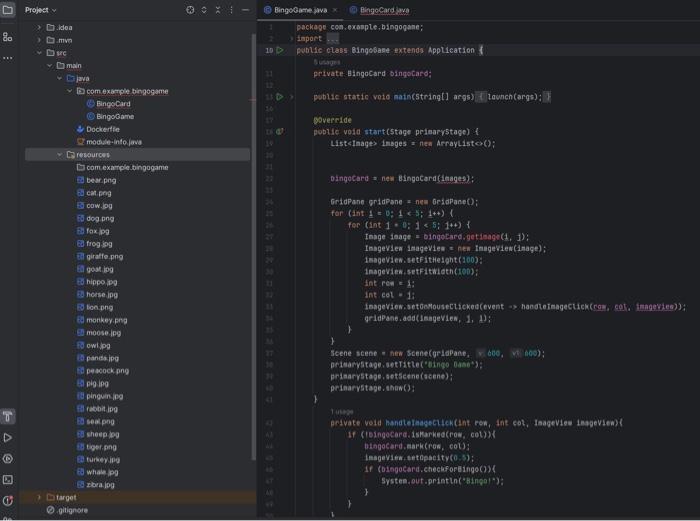
Task: Collapse the main folder
Action: pyautogui.click(x=50, y=66)
